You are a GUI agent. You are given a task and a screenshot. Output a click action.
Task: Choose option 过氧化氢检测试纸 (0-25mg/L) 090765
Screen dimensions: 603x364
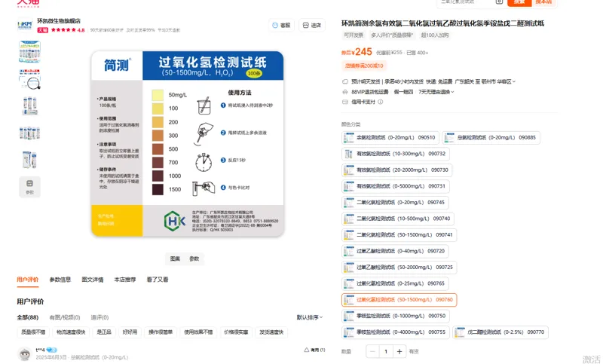395,283
